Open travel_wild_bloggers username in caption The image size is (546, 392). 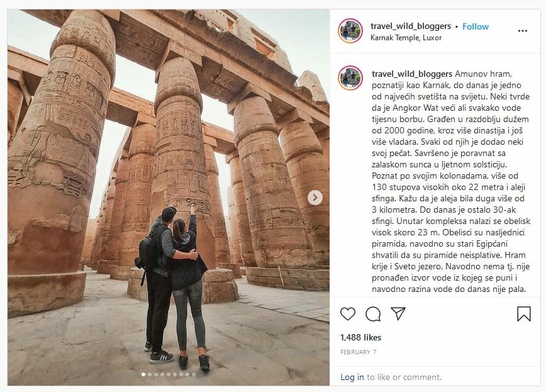412,74
